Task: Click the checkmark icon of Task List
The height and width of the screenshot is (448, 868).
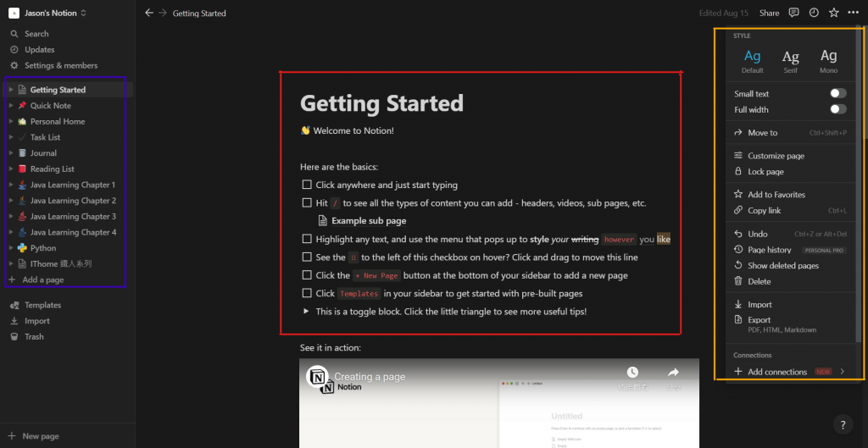Action: tap(22, 137)
